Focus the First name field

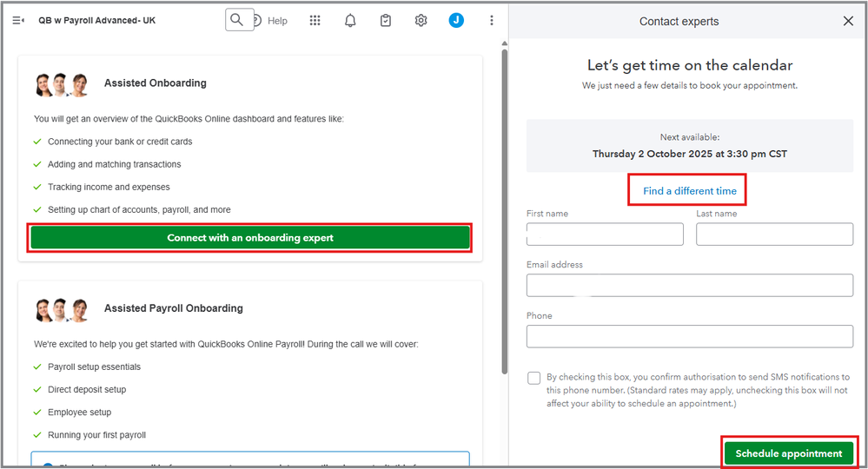(605, 234)
